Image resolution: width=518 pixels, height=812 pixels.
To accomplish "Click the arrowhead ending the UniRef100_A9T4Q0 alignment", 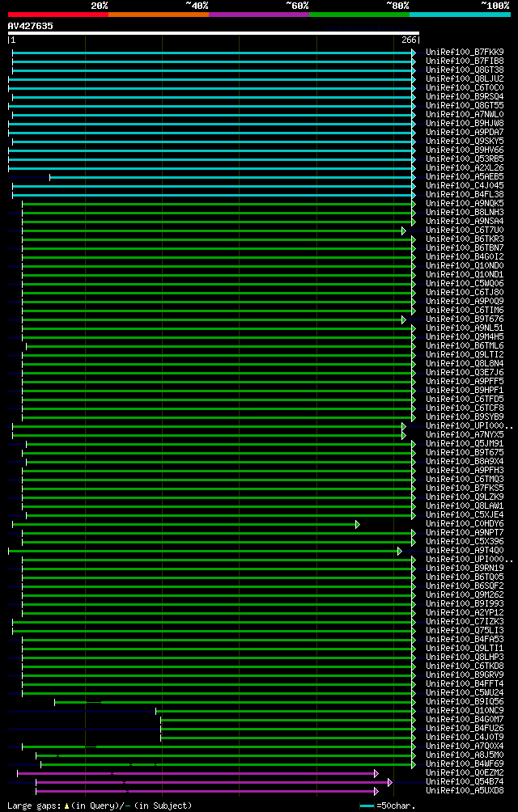I will coord(399,551).
